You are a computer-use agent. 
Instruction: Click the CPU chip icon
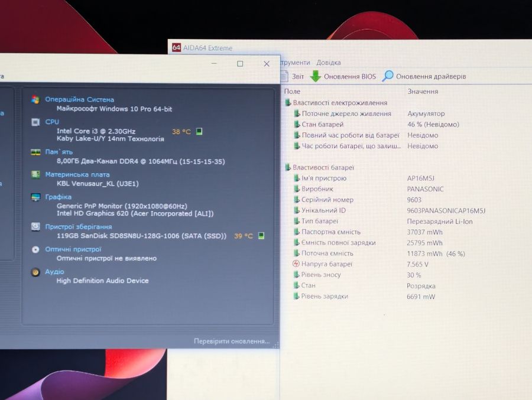point(35,122)
